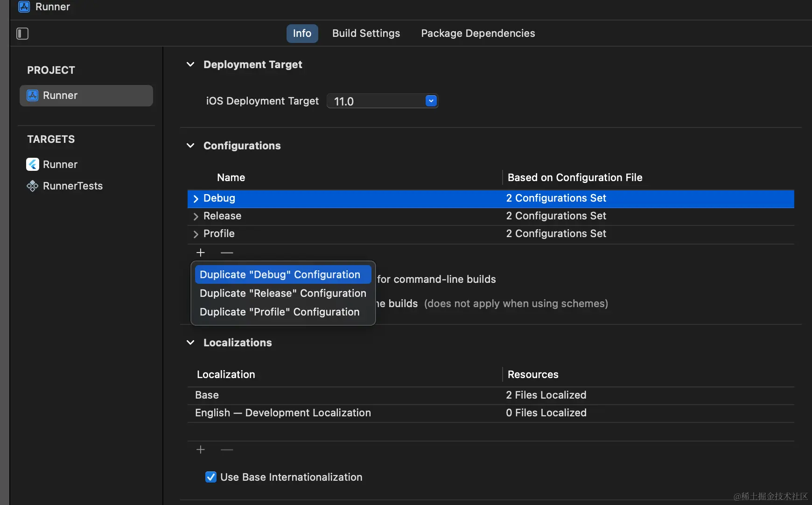Click plus button under Localizations list

pos(201,449)
